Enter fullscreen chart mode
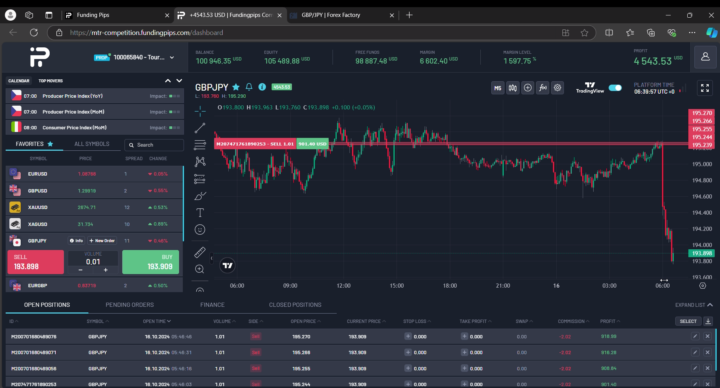This screenshot has height=388, width=720. [705, 88]
